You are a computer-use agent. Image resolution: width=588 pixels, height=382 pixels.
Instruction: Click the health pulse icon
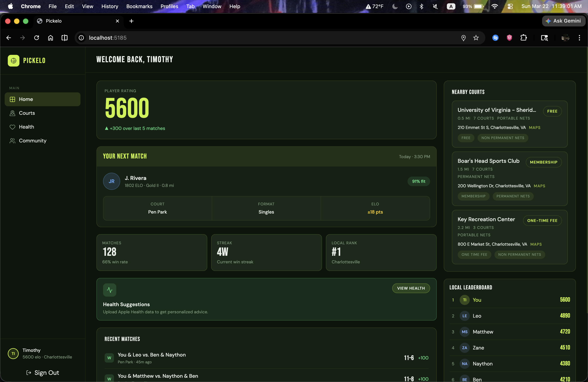point(109,290)
